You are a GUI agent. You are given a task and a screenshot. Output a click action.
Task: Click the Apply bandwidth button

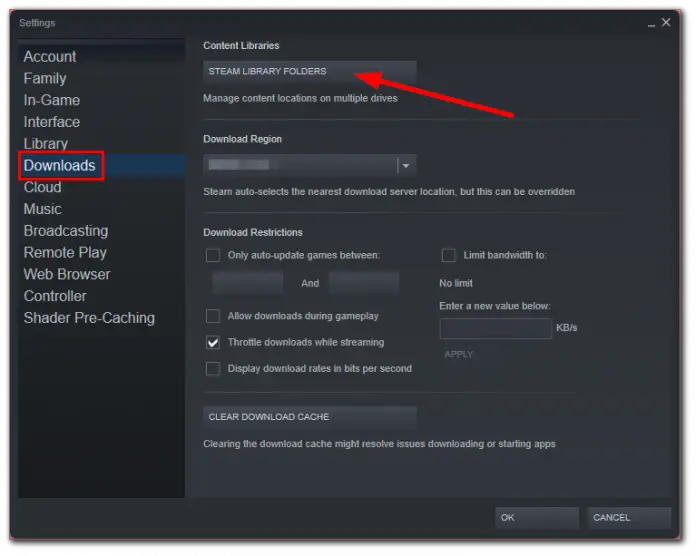(459, 354)
